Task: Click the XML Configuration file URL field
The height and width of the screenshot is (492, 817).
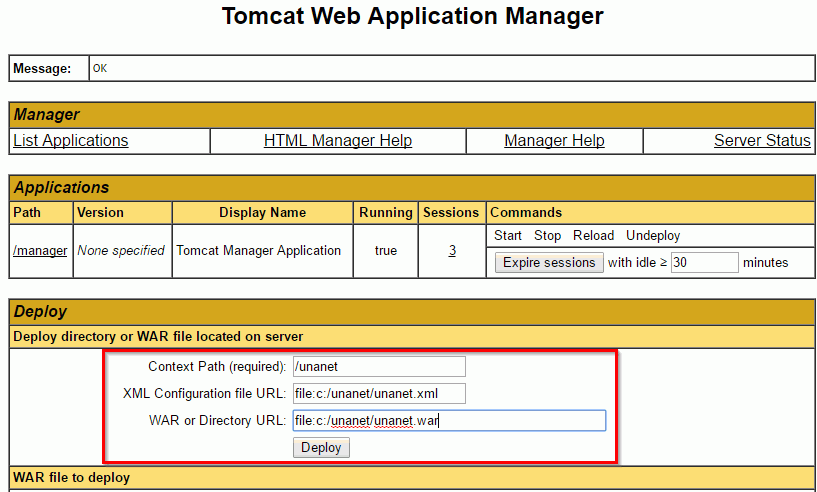Action: [378, 393]
